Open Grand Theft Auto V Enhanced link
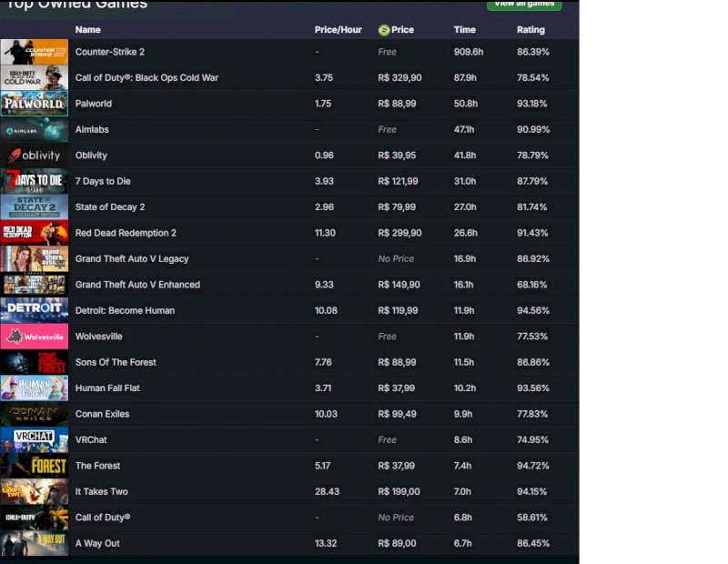Screen dimensions: 728x564 point(138,285)
